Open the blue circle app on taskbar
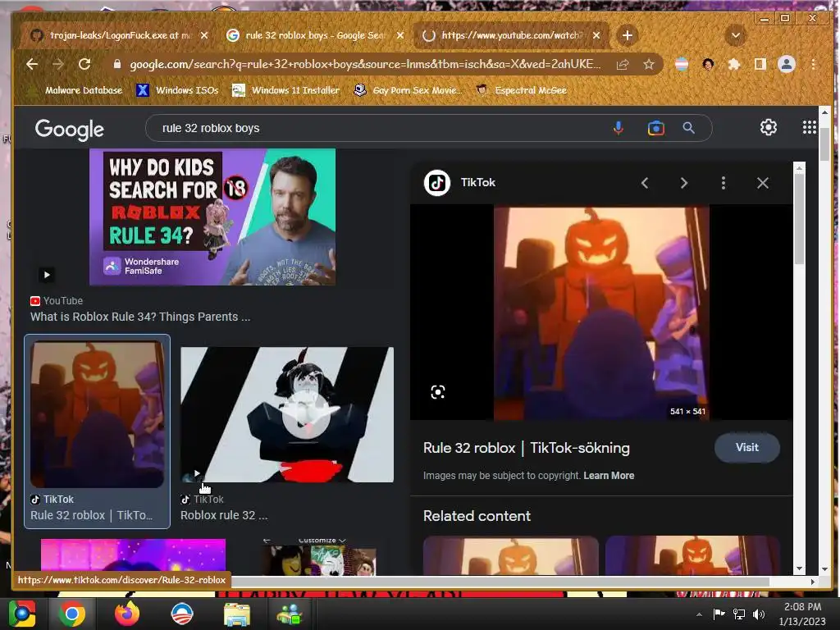 coord(181,614)
